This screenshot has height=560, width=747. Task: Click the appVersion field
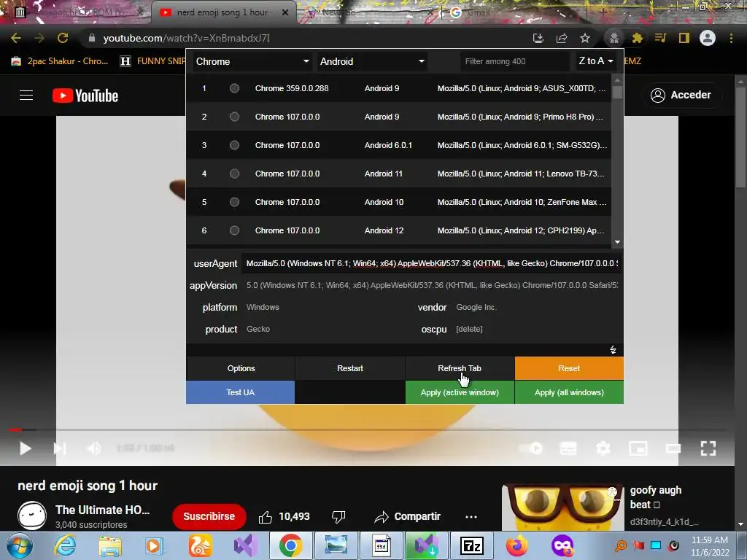[432, 285]
